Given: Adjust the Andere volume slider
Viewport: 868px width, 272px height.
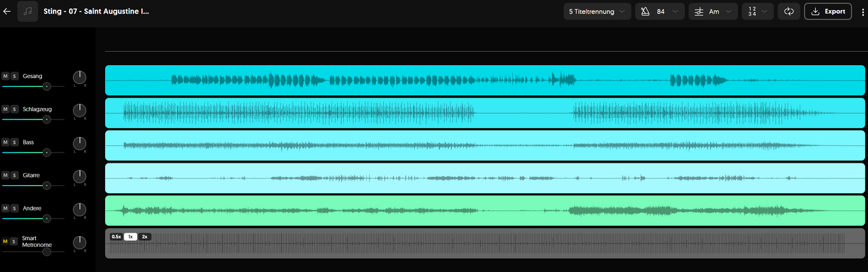Looking at the screenshot, I should pos(33,218).
